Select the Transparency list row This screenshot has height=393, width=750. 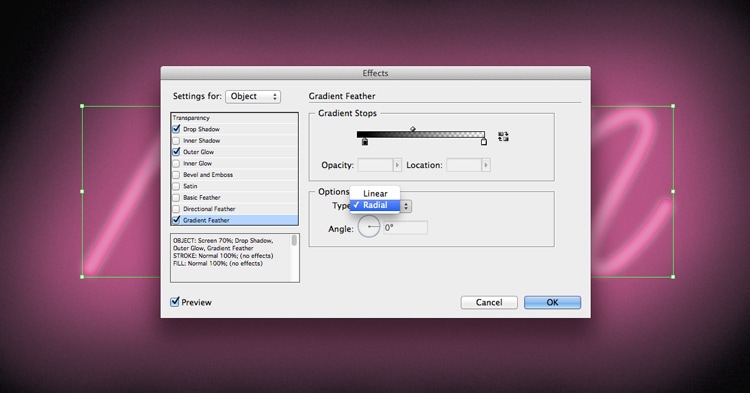(234, 118)
